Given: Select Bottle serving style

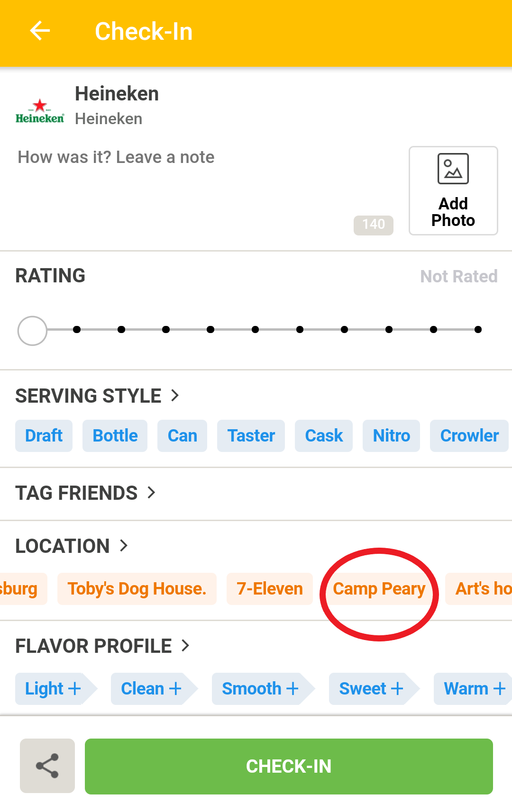Looking at the screenshot, I should coord(115,436).
